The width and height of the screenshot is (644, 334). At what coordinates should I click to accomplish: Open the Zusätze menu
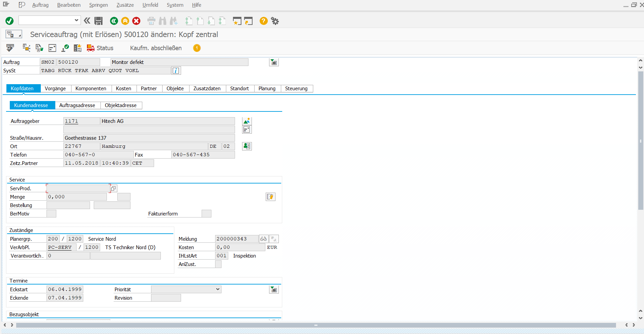click(125, 5)
